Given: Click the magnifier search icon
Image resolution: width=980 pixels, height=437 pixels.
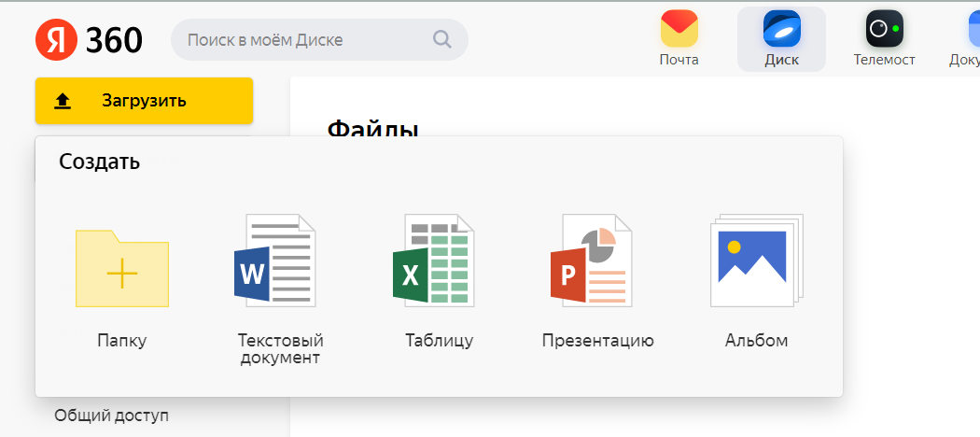Looking at the screenshot, I should (441, 40).
